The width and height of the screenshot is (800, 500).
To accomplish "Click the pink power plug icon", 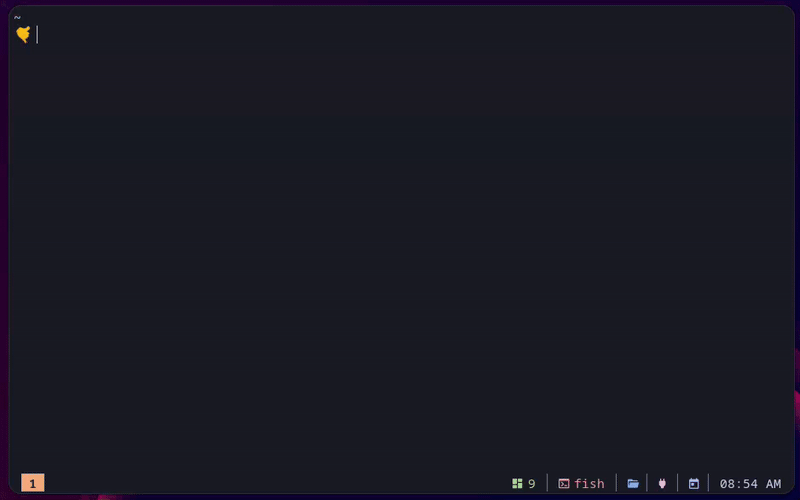I will coord(662,484).
